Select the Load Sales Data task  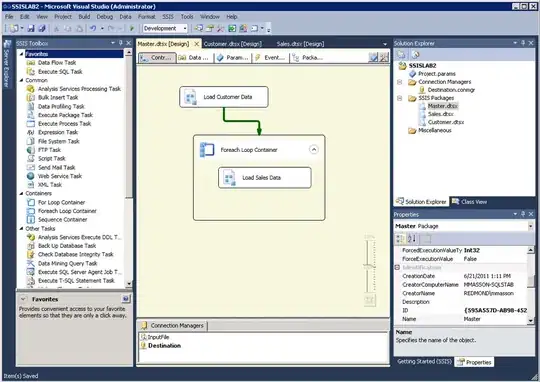(264, 178)
